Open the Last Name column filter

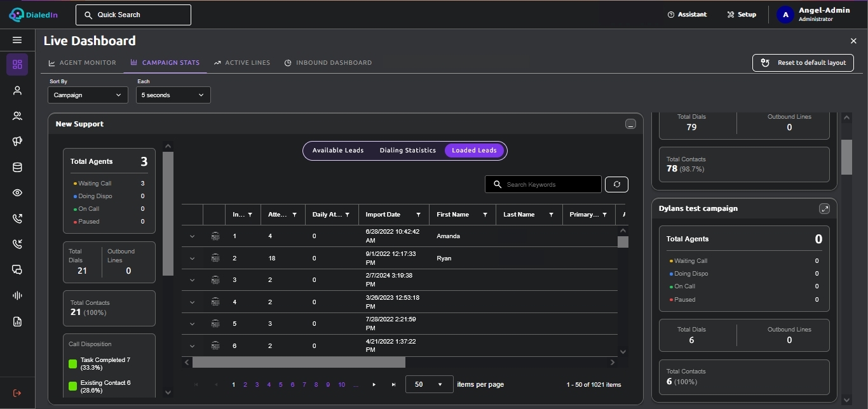551,215
